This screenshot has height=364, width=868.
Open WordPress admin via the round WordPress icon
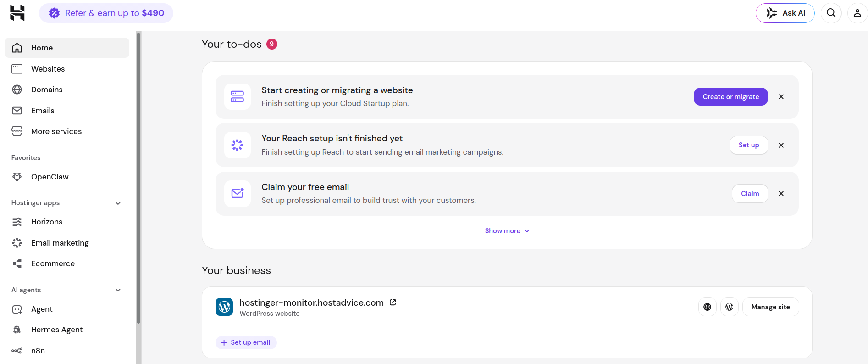pos(730,307)
